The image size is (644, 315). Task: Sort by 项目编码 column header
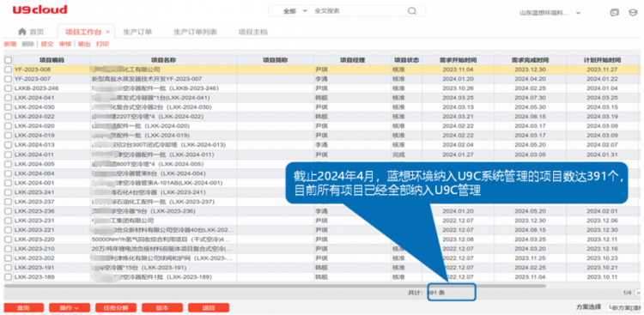pos(52,60)
